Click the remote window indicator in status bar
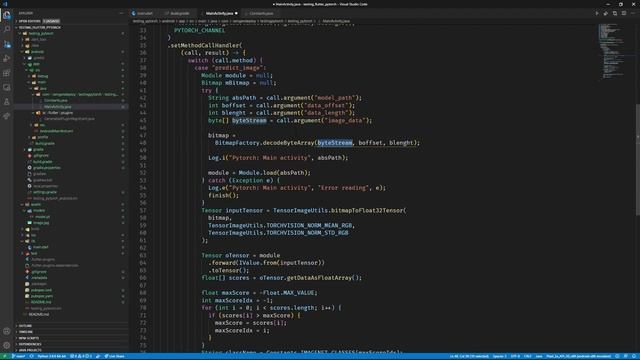 pyautogui.click(x=5, y=356)
